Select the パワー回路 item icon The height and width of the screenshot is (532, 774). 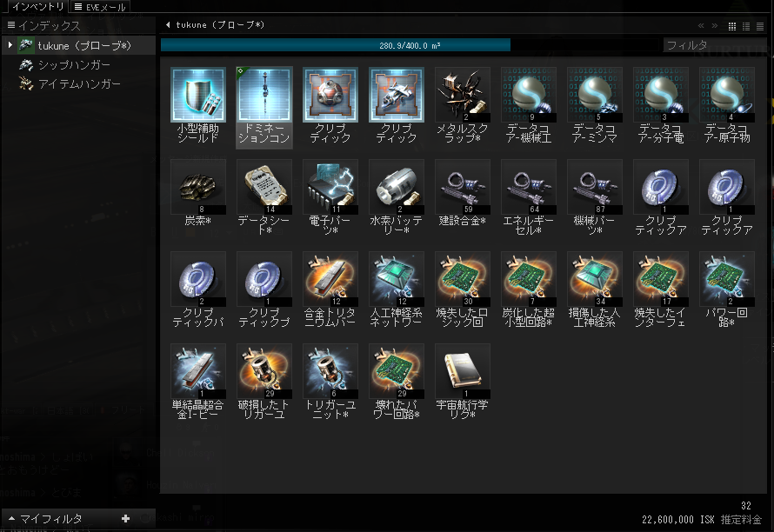(x=727, y=279)
